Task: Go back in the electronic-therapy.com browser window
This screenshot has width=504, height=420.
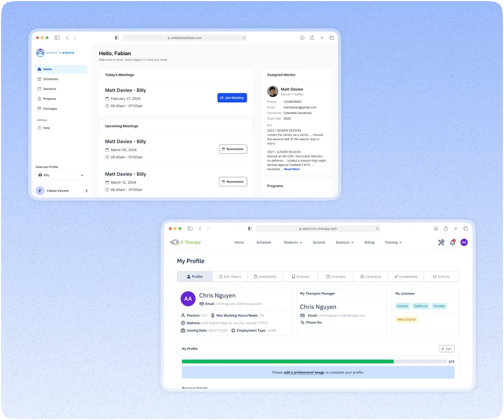Action: pyautogui.click(x=200, y=229)
